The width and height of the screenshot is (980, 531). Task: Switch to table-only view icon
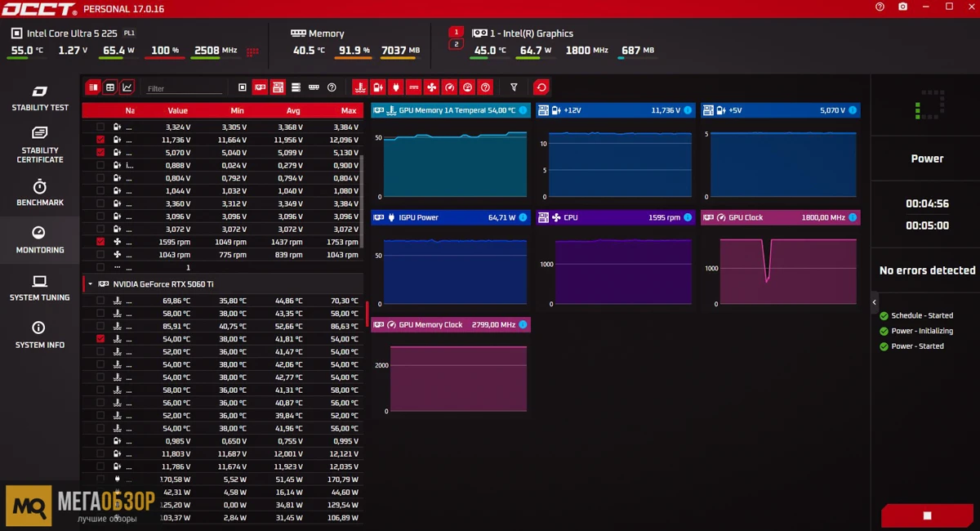pos(110,87)
